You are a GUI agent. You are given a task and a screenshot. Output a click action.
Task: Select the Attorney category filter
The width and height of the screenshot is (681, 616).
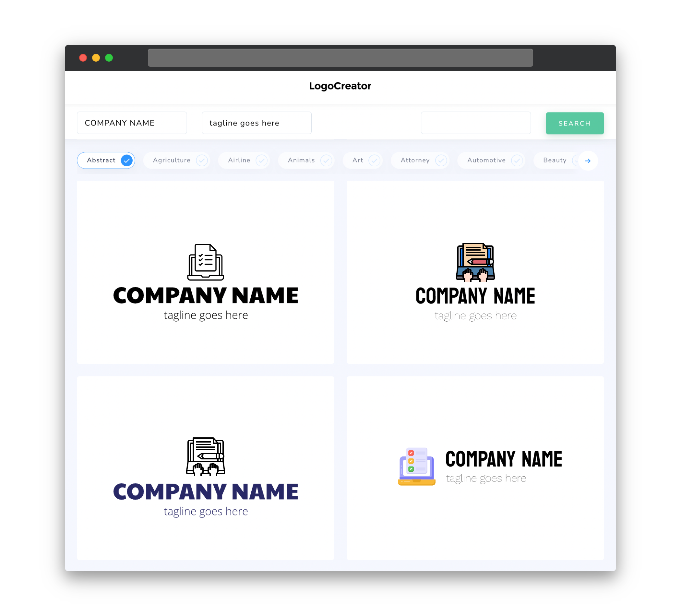[x=421, y=160]
